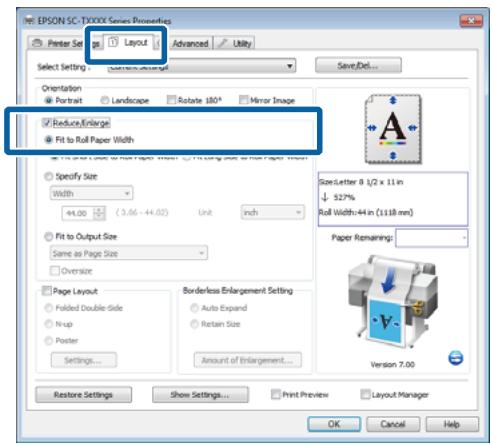Enable the Layout Manager checkbox
This screenshot has width=492, height=445.
(365, 394)
